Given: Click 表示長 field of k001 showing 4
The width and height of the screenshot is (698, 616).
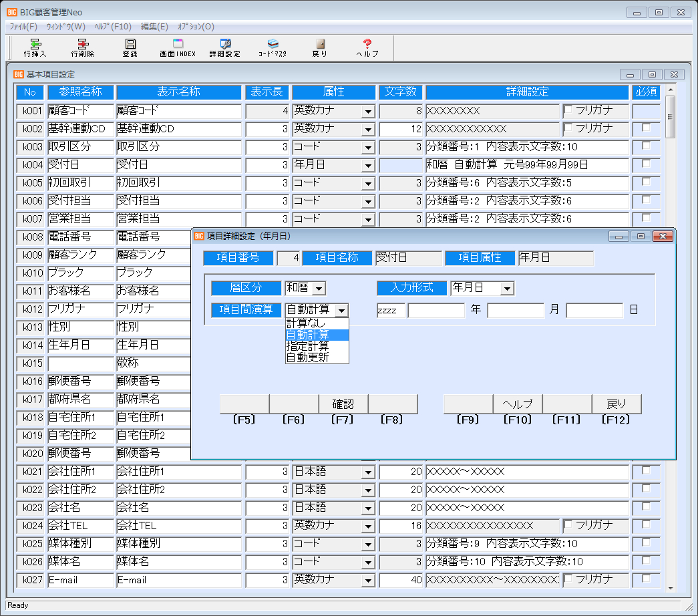Looking at the screenshot, I should pyautogui.click(x=267, y=111).
